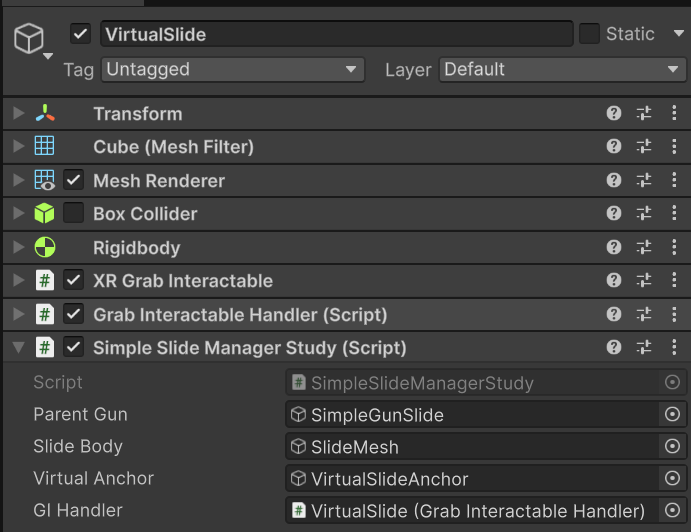The width and height of the screenshot is (691, 532).
Task: Open the three-dot menu for Rigidbody
Action: (673, 248)
